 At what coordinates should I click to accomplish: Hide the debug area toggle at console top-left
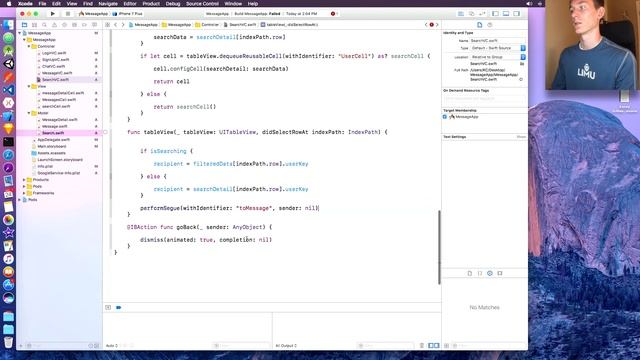click(108, 307)
